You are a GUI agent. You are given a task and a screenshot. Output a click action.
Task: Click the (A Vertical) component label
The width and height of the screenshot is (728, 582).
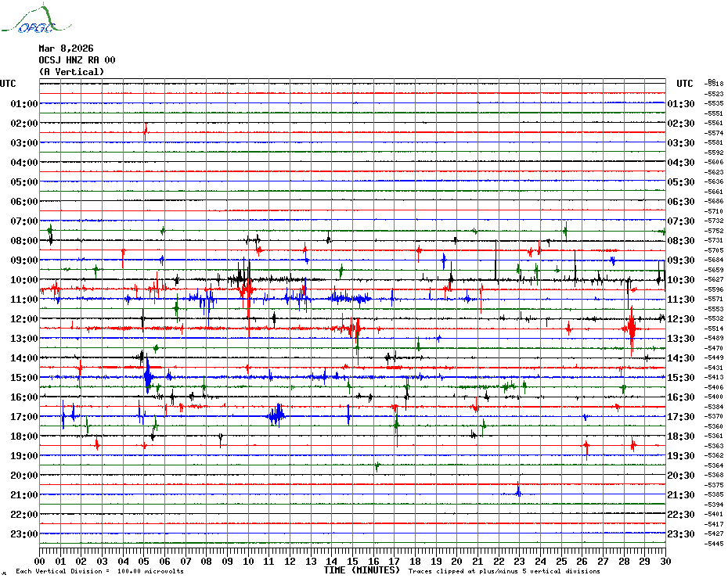[x=71, y=72]
